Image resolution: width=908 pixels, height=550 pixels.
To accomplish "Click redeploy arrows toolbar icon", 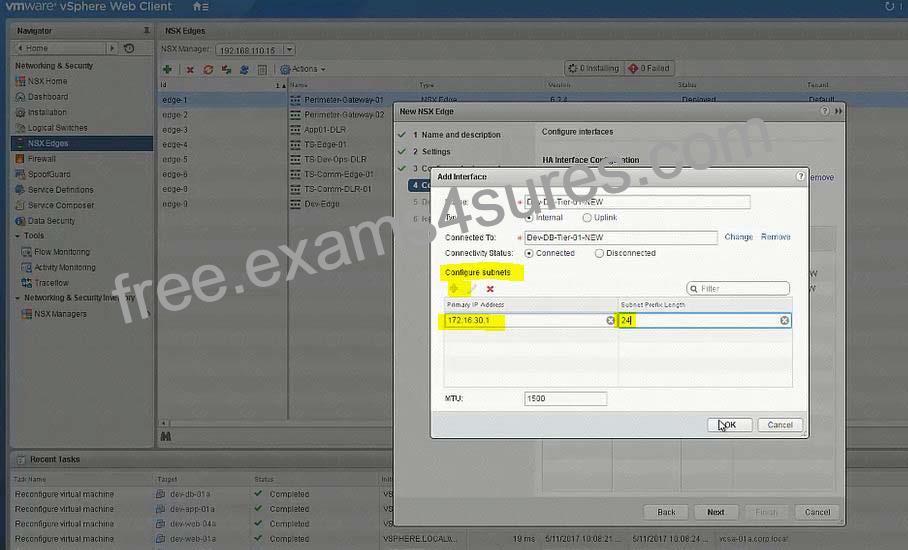I will 226,69.
